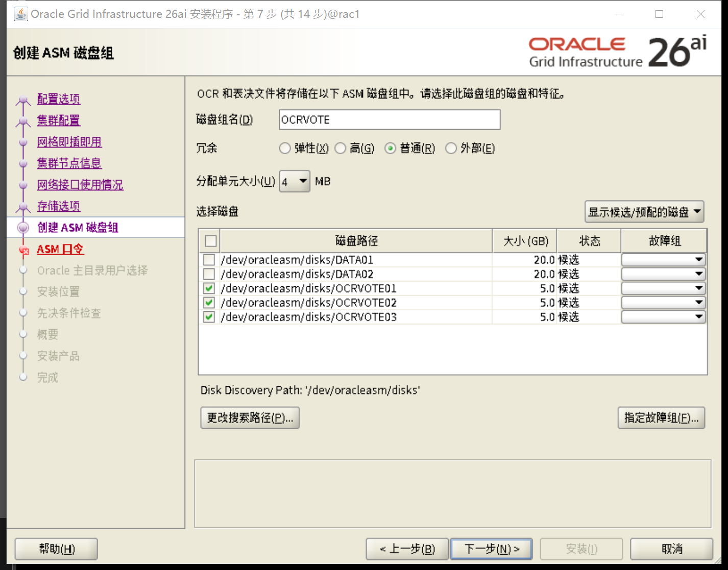Select path /dev/oracleasm/disks/OCRVOTE01
This screenshot has height=570, width=728.
[309, 288]
